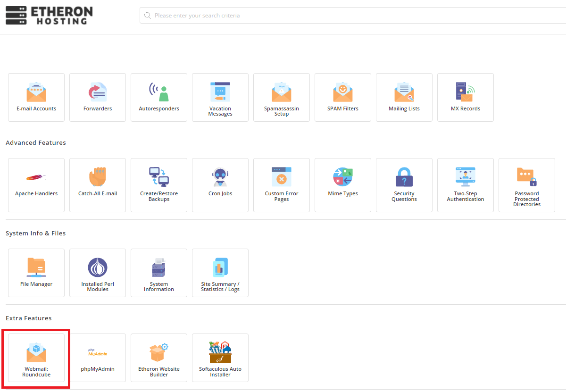Image resolution: width=566 pixels, height=392 pixels.
Task: Open the SPAM Filters icon
Action: pyautogui.click(x=343, y=97)
